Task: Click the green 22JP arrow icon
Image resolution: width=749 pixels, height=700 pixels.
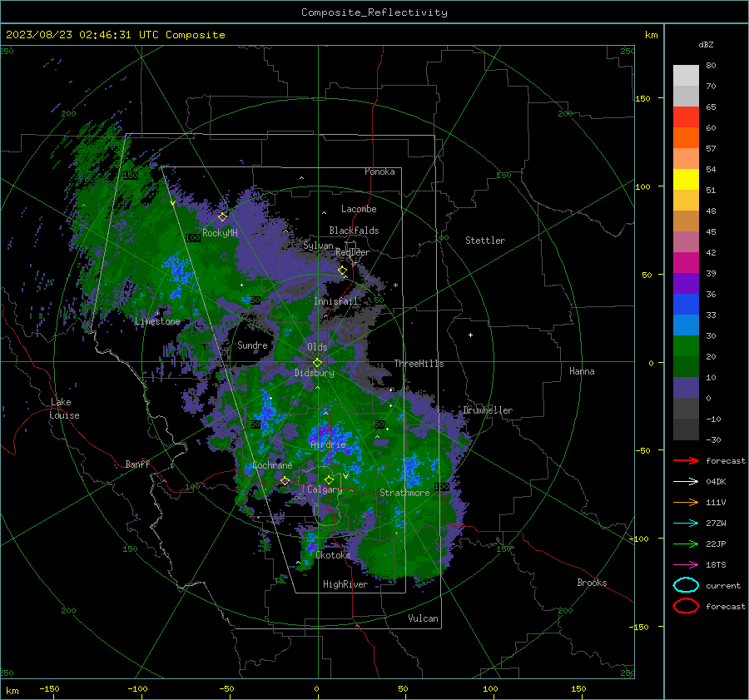Action: (686, 544)
